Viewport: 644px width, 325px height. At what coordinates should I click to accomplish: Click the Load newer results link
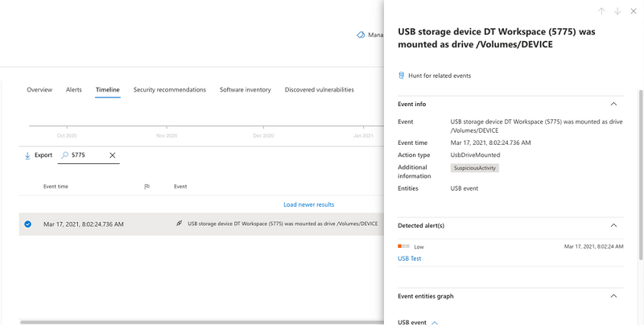pyautogui.click(x=309, y=204)
